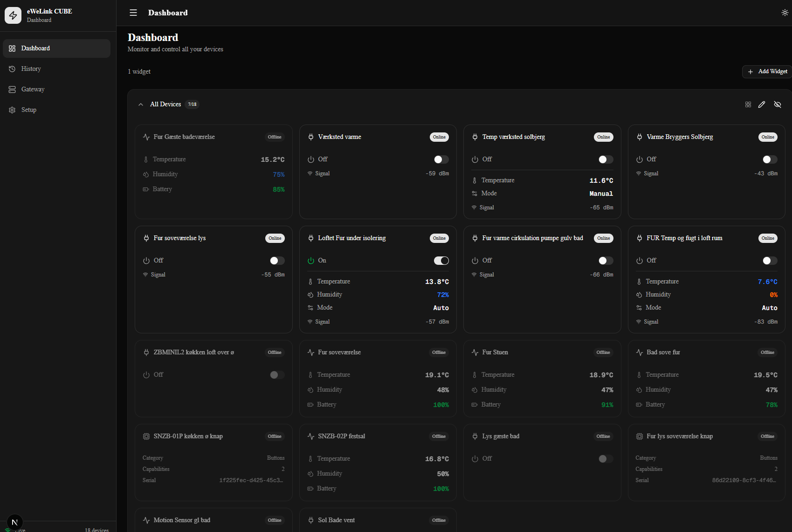The height and width of the screenshot is (532, 792).
Task: Click the grid layout icon on All Devices
Action: click(x=748, y=104)
